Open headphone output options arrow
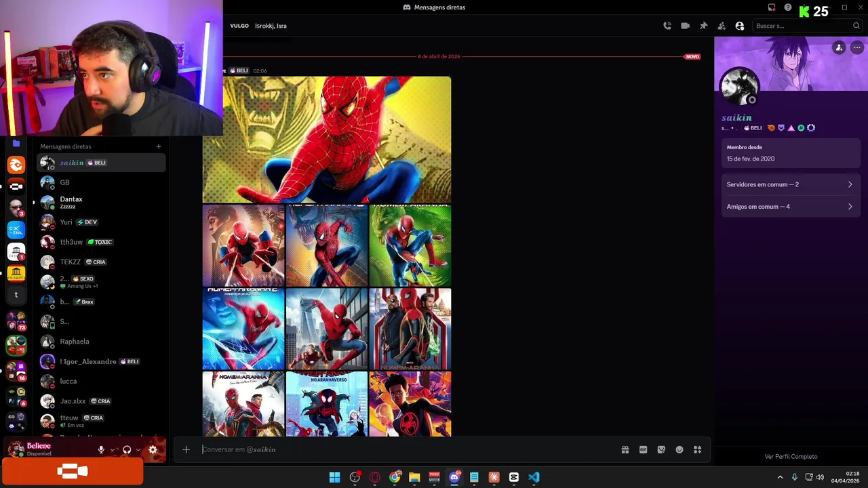The width and height of the screenshot is (868, 488). (138, 449)
